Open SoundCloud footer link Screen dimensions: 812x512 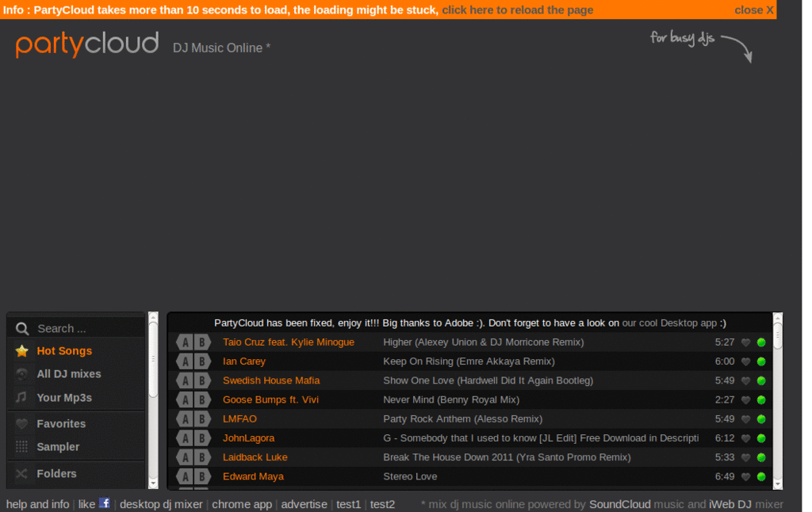coord(620,504)
